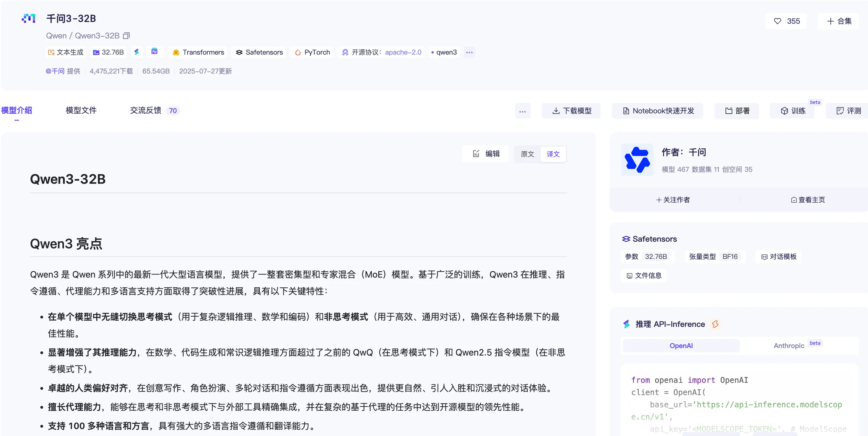The width and height of the screenshot is (868, 436).
Task: Open the 交流反馈 tab
Action: 155,110
